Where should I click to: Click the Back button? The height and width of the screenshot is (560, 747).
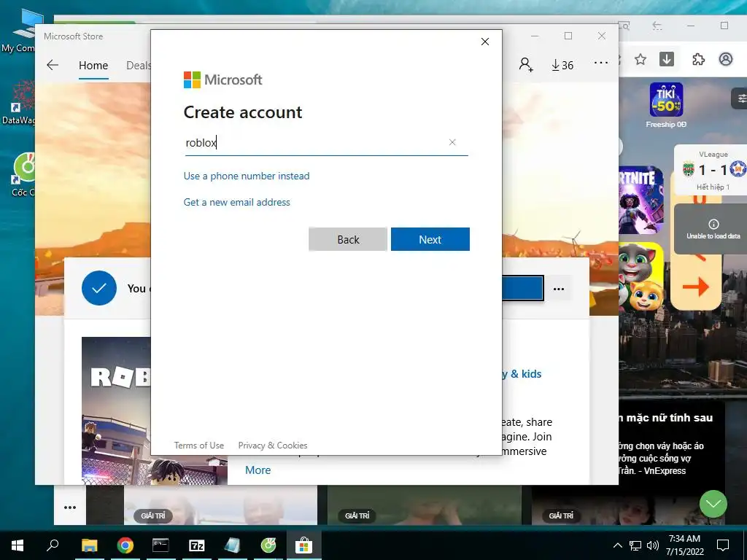click(348, 239)
